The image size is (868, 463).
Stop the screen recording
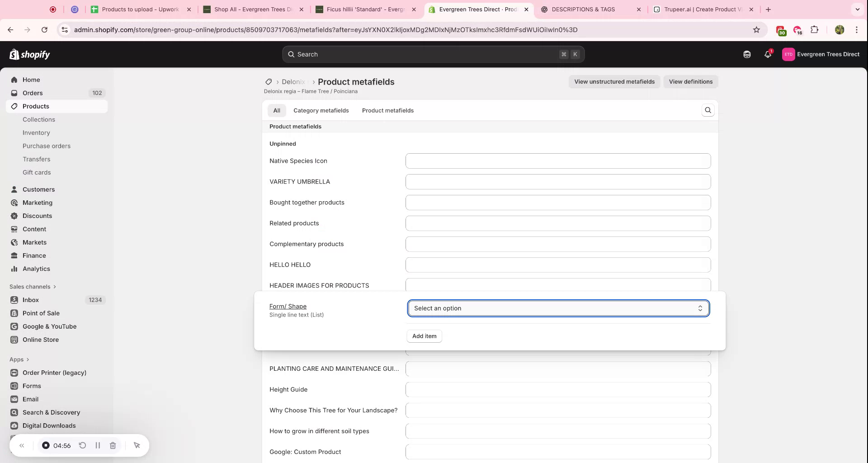(x=46, y=445)
